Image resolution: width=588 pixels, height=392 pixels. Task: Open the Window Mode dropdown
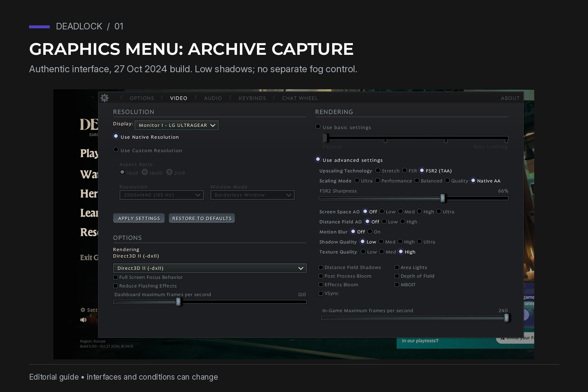coord(253,195)
